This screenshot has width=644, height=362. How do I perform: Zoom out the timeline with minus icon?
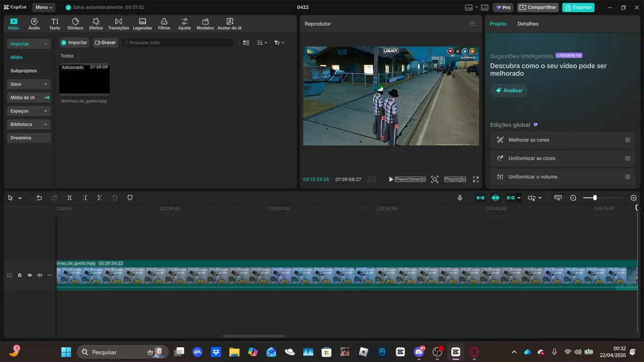point(573,198)
